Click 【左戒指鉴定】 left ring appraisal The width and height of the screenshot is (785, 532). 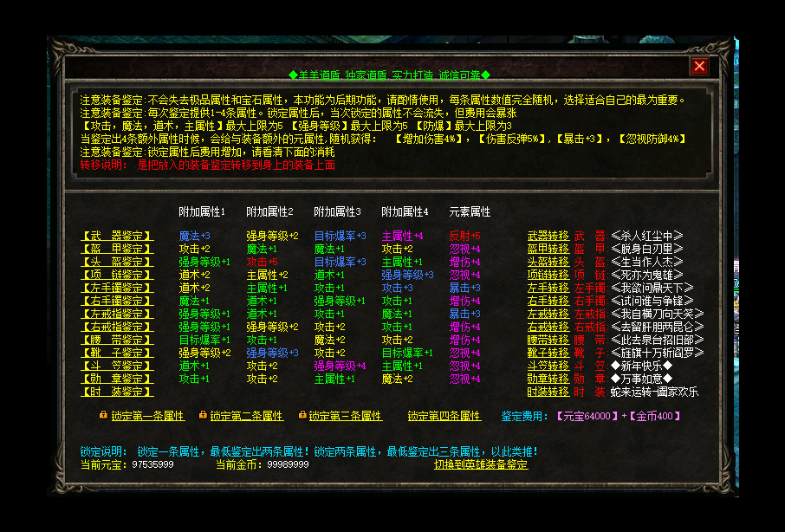pos(117,314)
